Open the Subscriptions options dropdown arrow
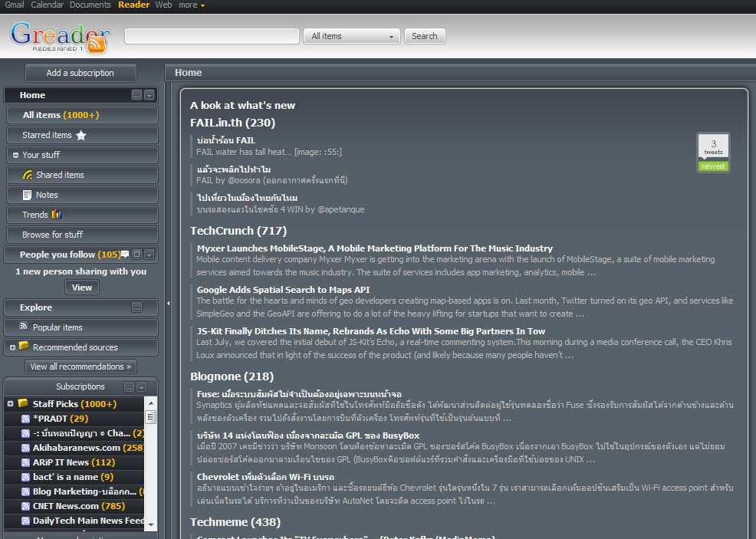Viewport: 756px width, 539px height. 142,386
